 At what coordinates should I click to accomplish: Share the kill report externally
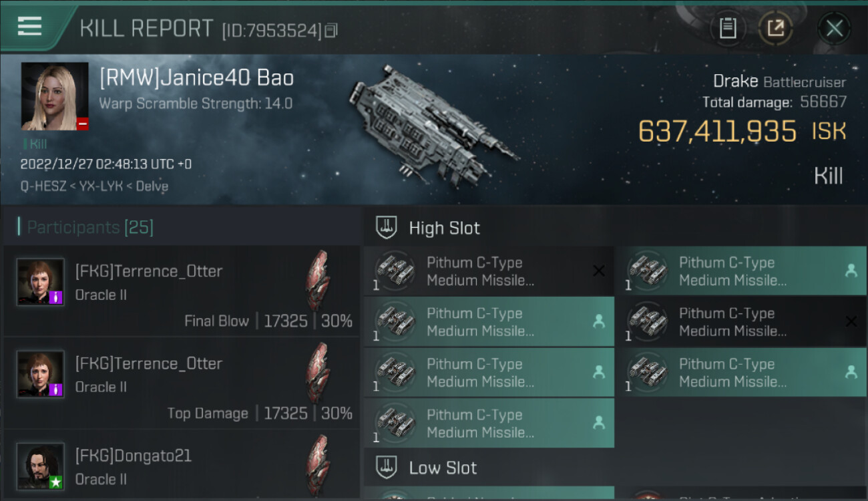775,29
